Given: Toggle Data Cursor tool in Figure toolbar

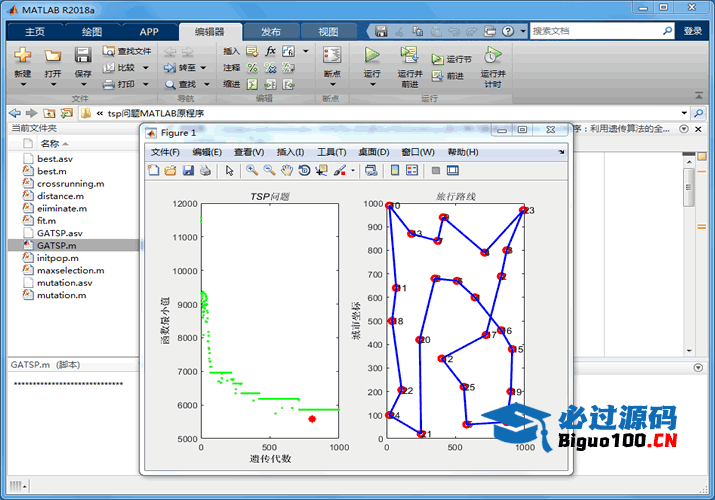Looking at the screenshot, I should coord(322,170).
